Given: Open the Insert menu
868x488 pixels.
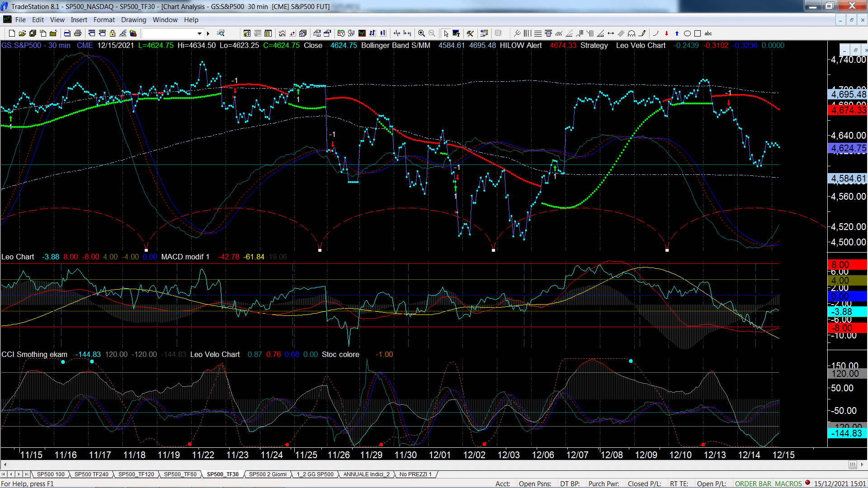Looking at the screenshot, I should click(79, 20).
